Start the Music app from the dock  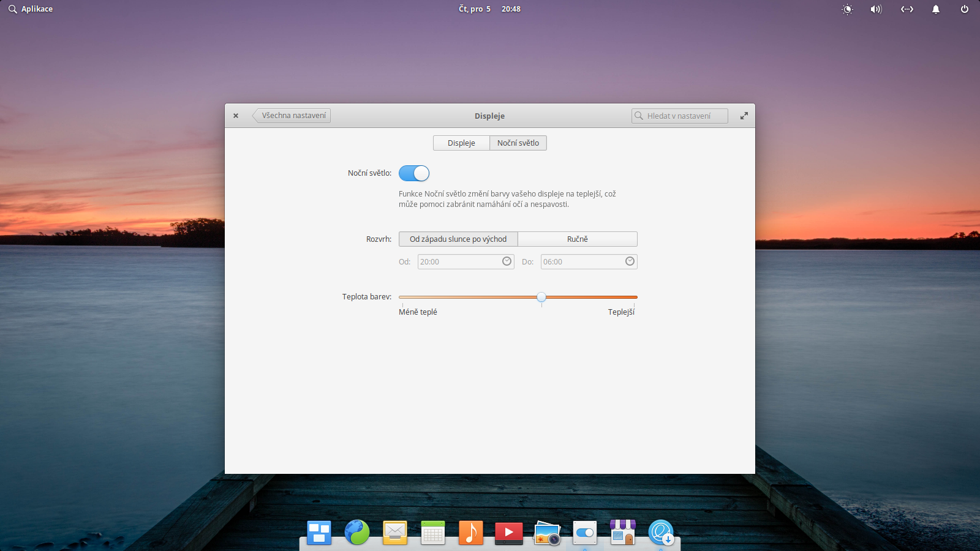tap(471, 533)
